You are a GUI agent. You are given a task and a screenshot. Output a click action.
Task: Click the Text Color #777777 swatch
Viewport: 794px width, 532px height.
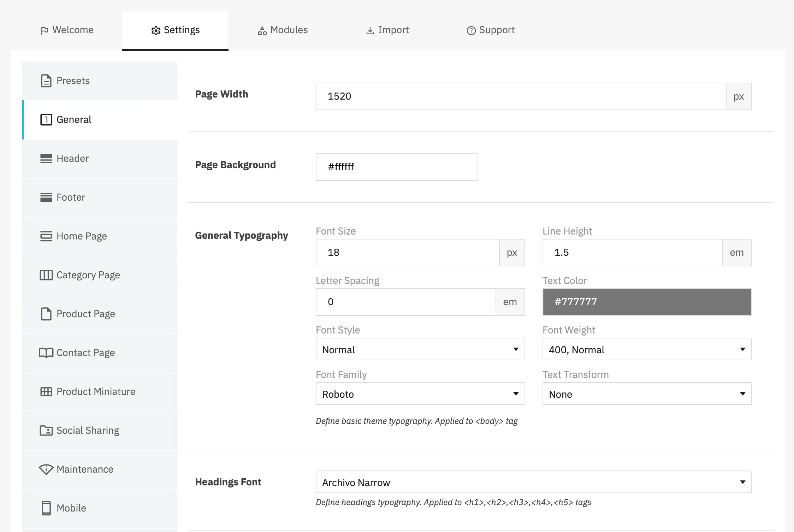click(647, 302)
